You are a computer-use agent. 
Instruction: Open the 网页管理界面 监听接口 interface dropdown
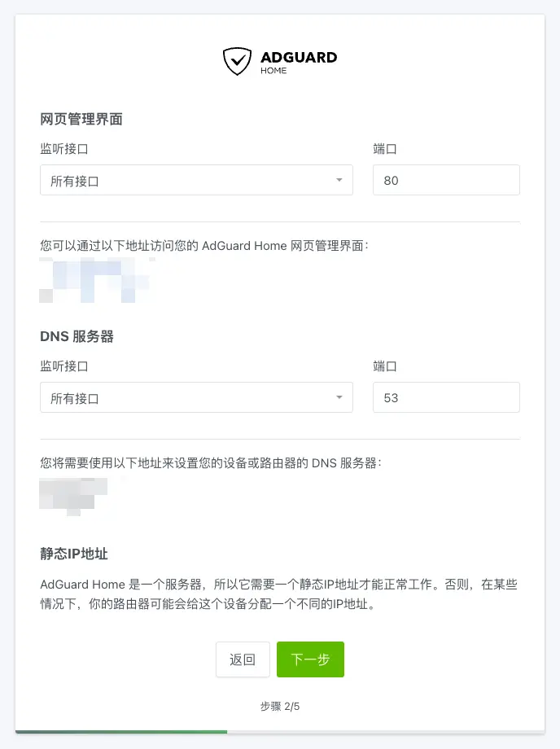[195, 179]
